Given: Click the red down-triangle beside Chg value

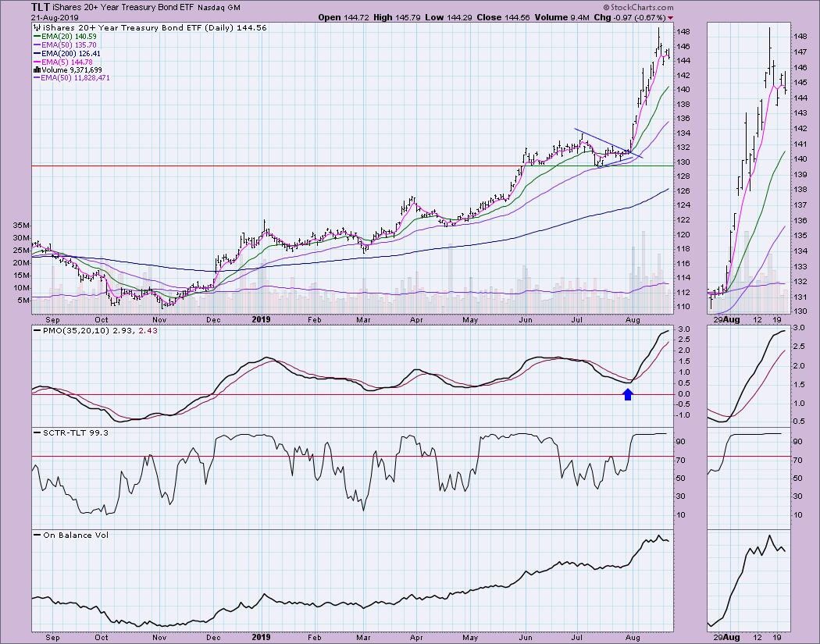Looking at the screenshot, I should click(x=670, y=17).
